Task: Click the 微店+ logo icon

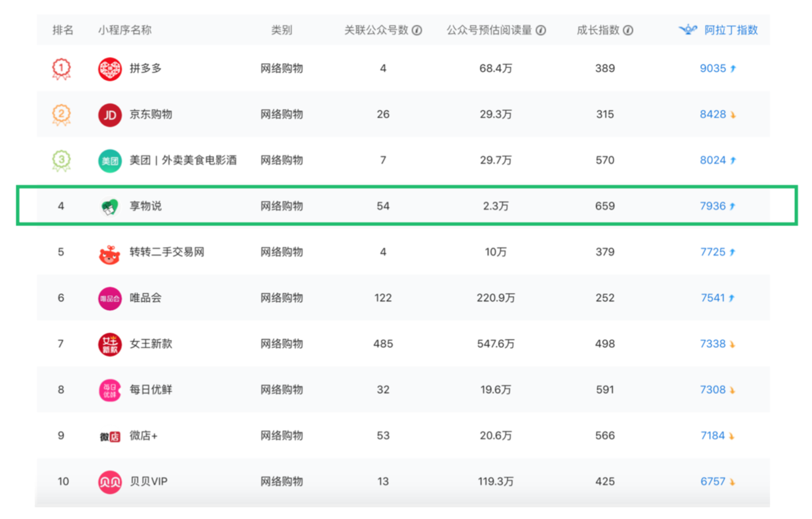Action: 110,436
